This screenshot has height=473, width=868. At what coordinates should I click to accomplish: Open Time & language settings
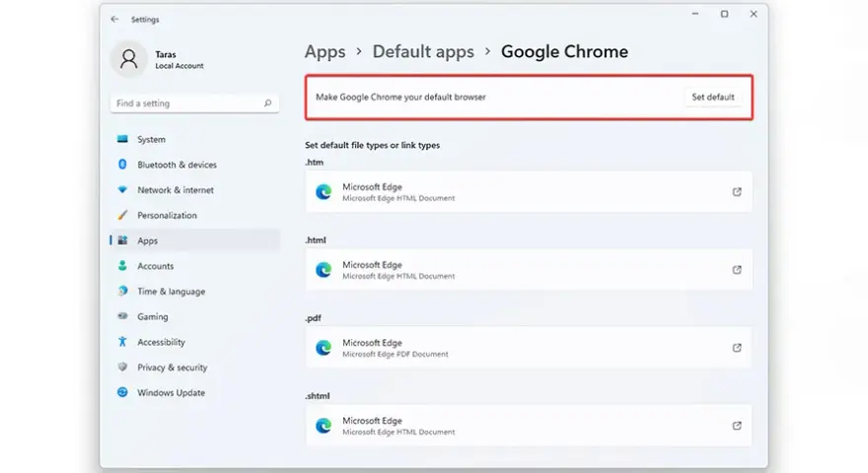point(195,292)
